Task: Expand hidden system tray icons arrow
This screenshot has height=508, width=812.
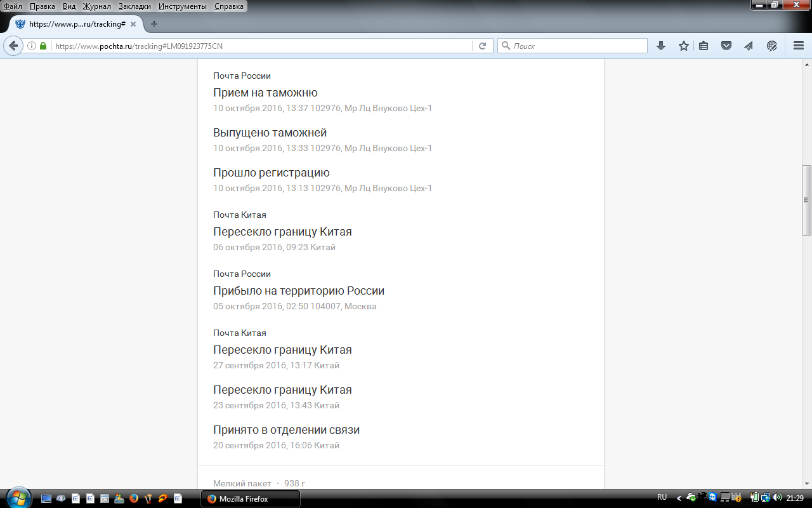Action: tap(679, 498)
